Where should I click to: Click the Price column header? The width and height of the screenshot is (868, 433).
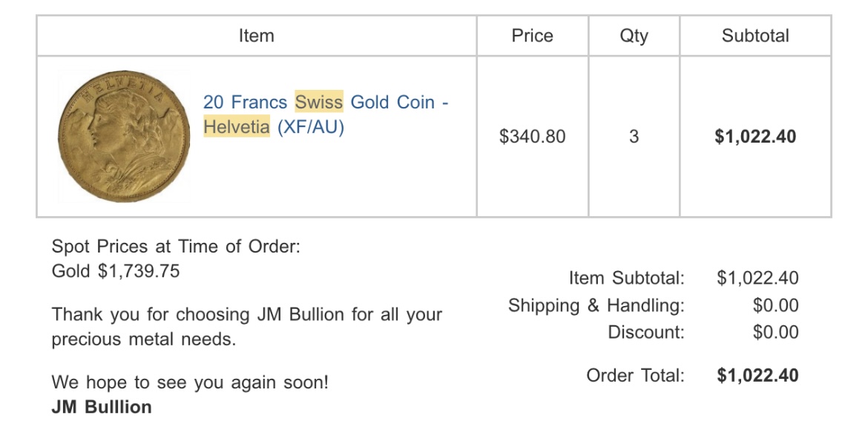(532, 36)
